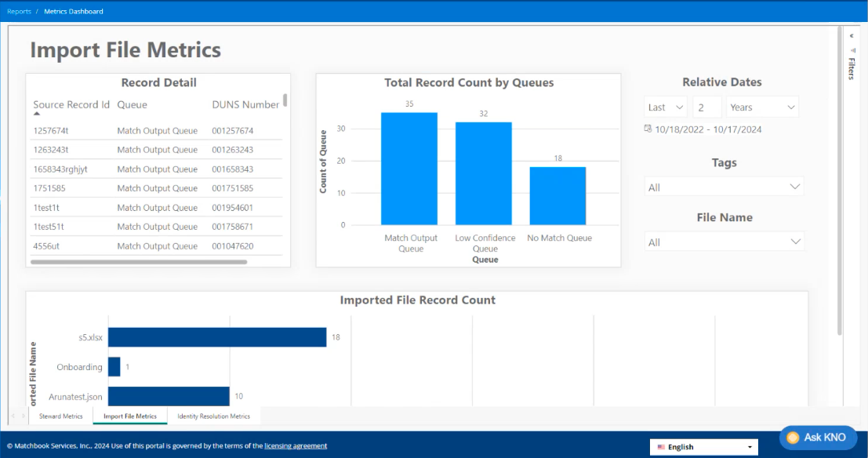Select source record "1263243t"
The height and width of the screenshot is (458, 868).
[x=51, y=150]
